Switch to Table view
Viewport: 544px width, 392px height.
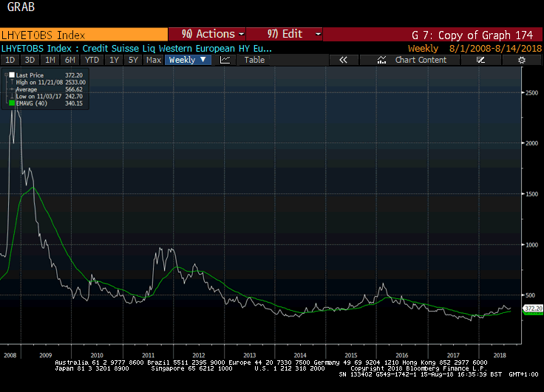[254, 60]
